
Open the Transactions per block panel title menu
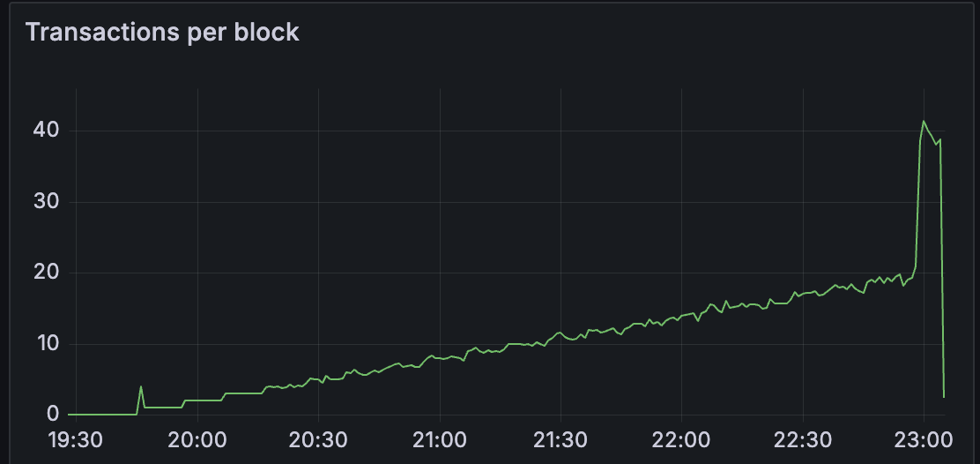[162, 33]
